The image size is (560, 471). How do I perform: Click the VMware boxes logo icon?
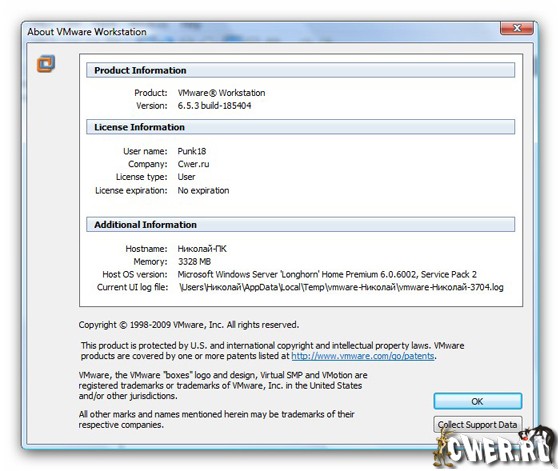(46, 64)
